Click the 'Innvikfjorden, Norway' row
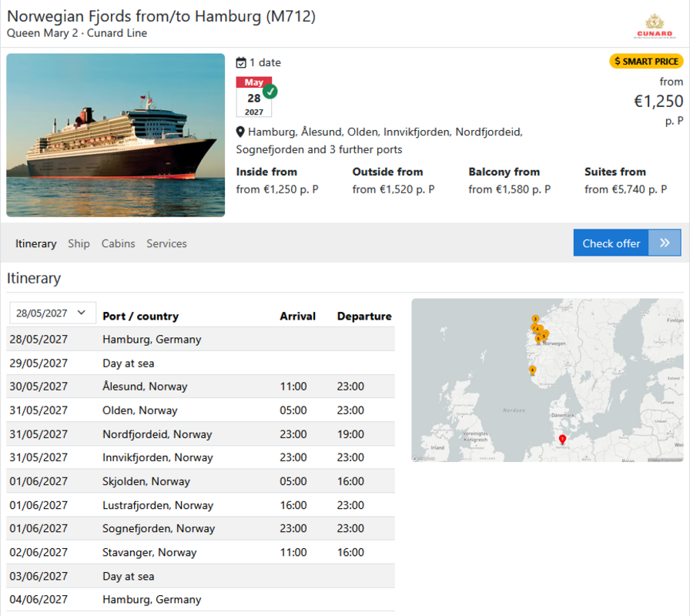690x616 pixels. [201, 457]
